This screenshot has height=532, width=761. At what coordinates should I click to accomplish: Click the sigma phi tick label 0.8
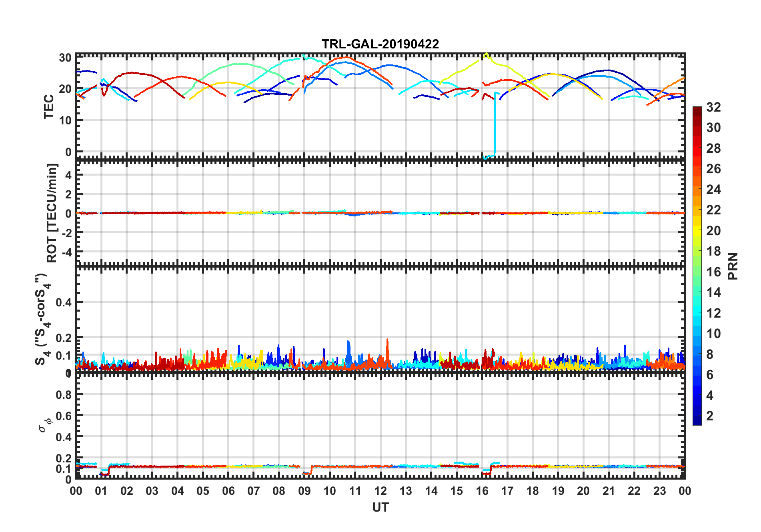tap(64, 394)
